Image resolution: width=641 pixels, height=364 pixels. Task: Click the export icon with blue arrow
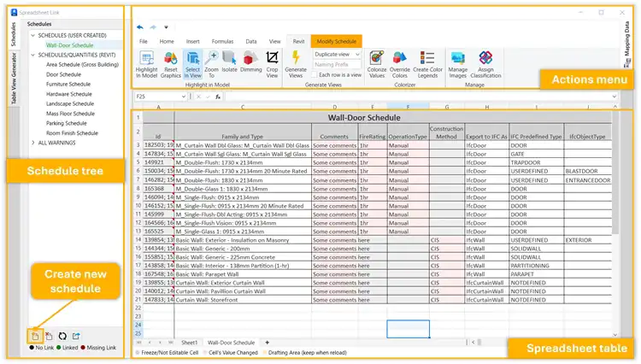coord(76,336)
